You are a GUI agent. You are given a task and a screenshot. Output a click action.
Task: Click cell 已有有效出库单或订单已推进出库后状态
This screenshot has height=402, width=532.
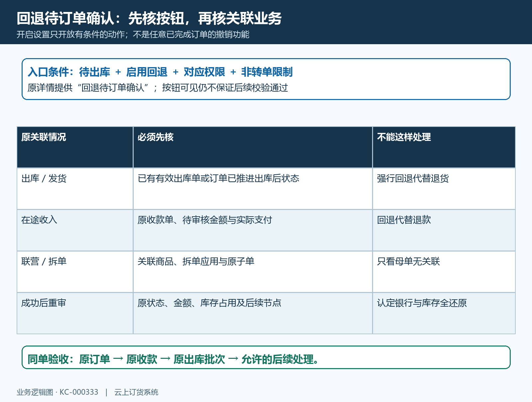pos(253,189)
